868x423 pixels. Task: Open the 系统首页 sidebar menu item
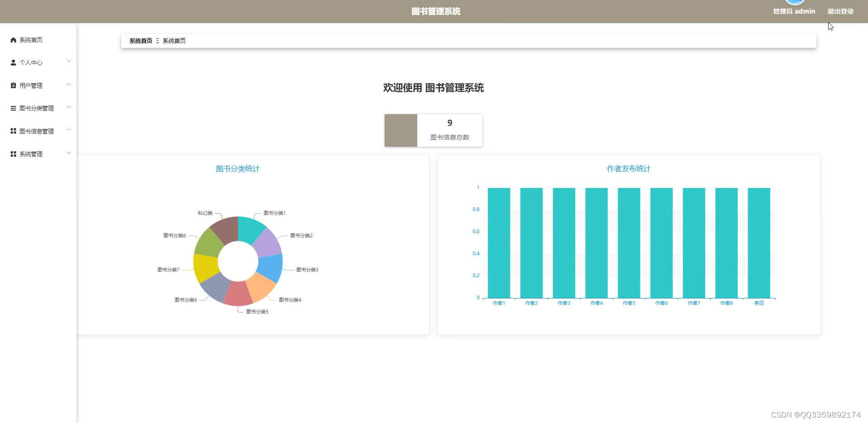pos(38,40)
